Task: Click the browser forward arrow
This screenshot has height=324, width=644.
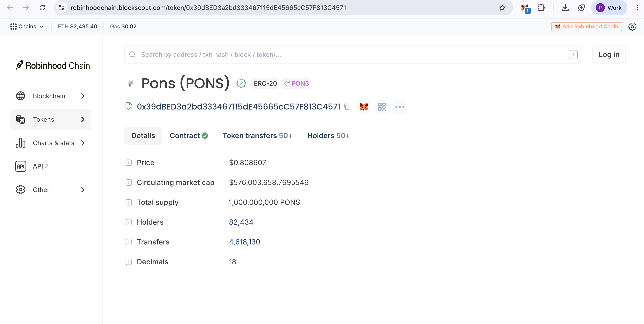Action: pos(26,8)
